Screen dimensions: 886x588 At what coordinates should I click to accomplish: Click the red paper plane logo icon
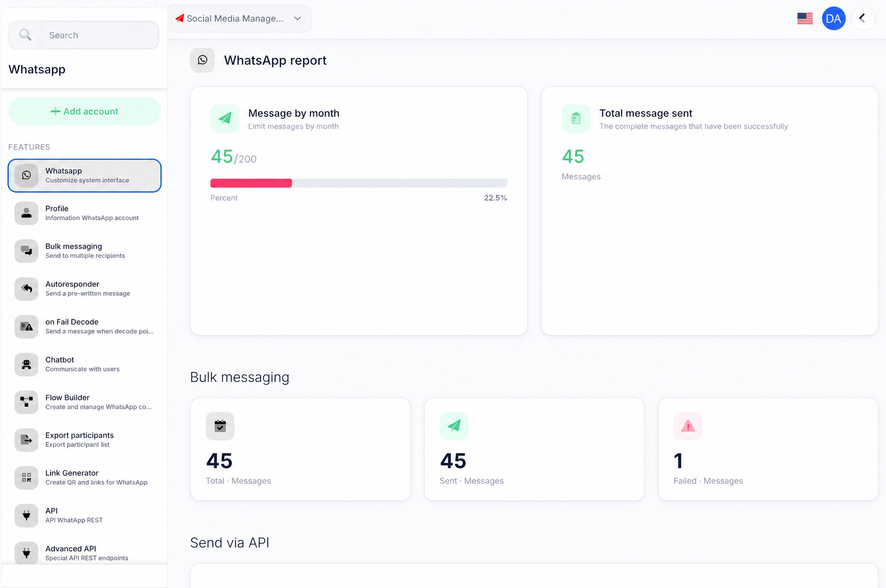tap(180, 19)
